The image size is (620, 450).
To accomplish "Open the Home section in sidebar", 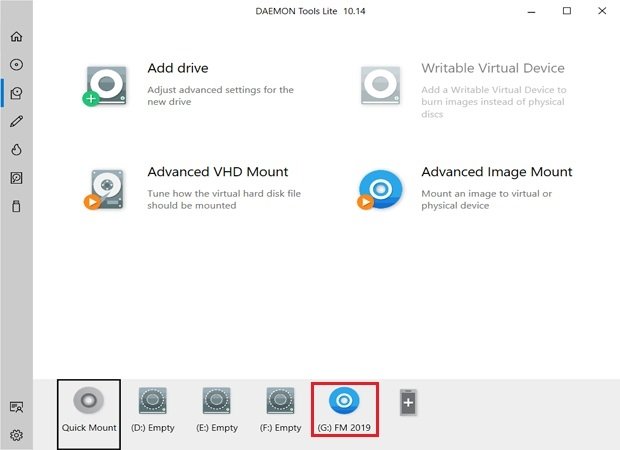I will [x=16, y=36].
